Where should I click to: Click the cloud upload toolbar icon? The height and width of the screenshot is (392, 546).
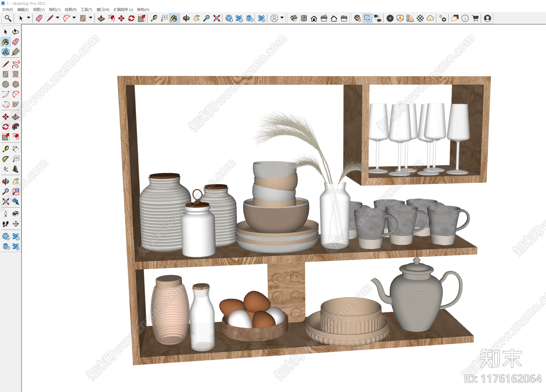[x=430, y=18]
